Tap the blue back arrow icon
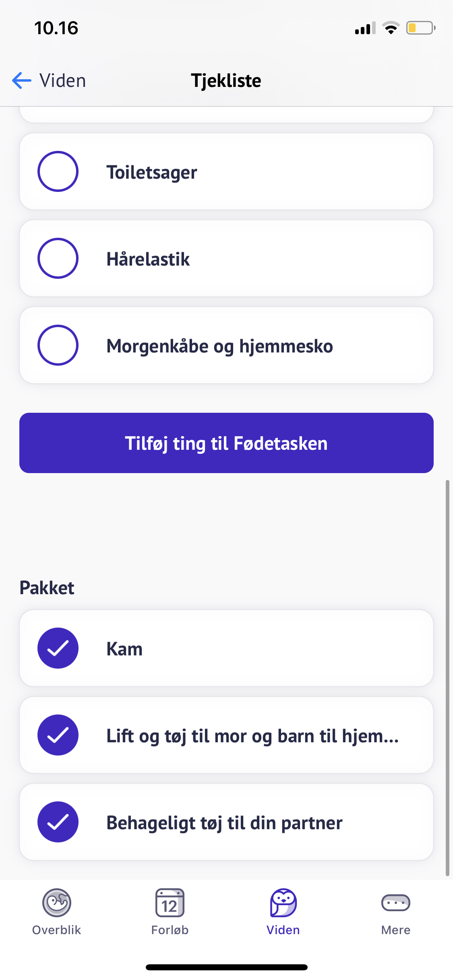The image size is (453, 980). pos(22,80)
